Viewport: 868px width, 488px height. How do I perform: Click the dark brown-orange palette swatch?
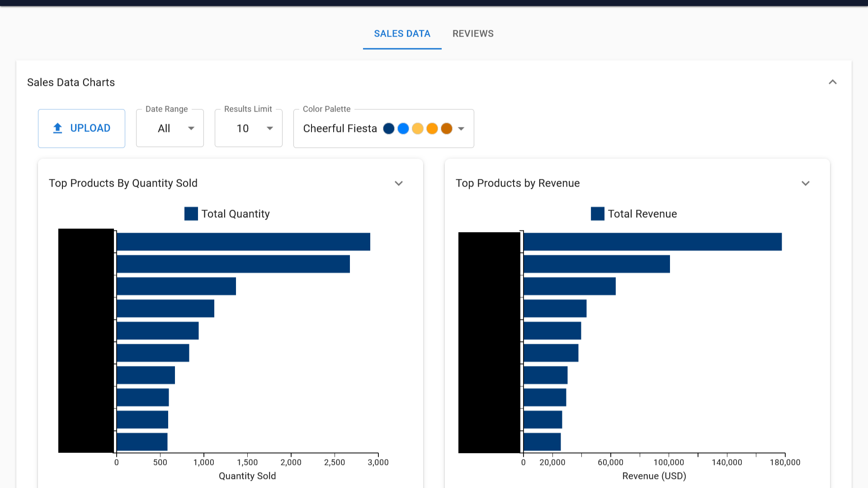point(447,129)
